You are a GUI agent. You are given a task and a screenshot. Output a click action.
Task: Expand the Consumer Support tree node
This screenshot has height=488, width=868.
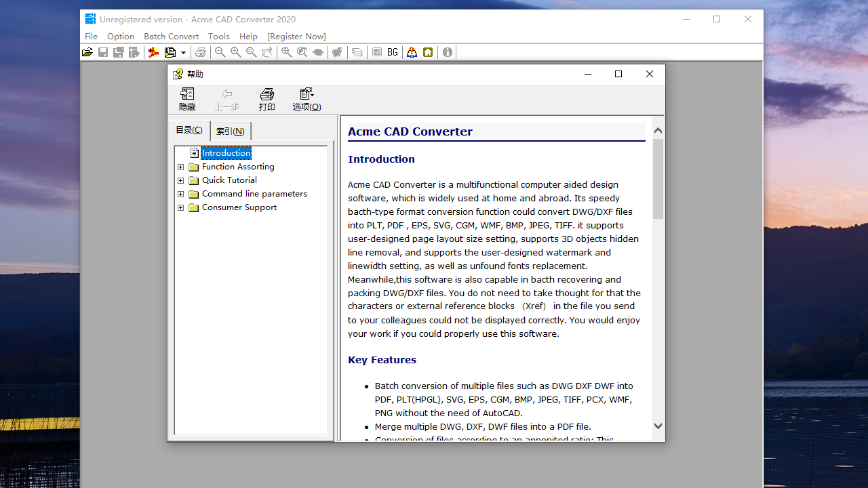(181, 207)
